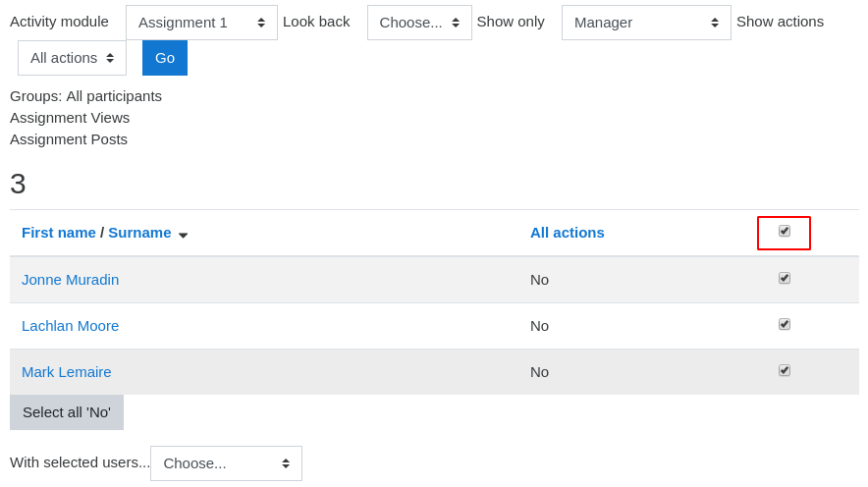The height and width of the screenshot is (487, 868).
Task: Open the Show actions dropdown set to All actions
Action: click(x=72, y=58)
